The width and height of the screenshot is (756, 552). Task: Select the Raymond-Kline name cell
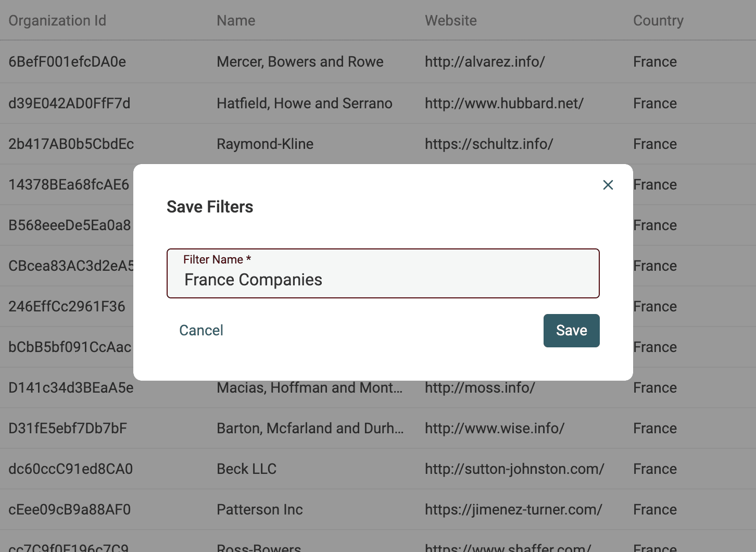[x=264, y=144]
